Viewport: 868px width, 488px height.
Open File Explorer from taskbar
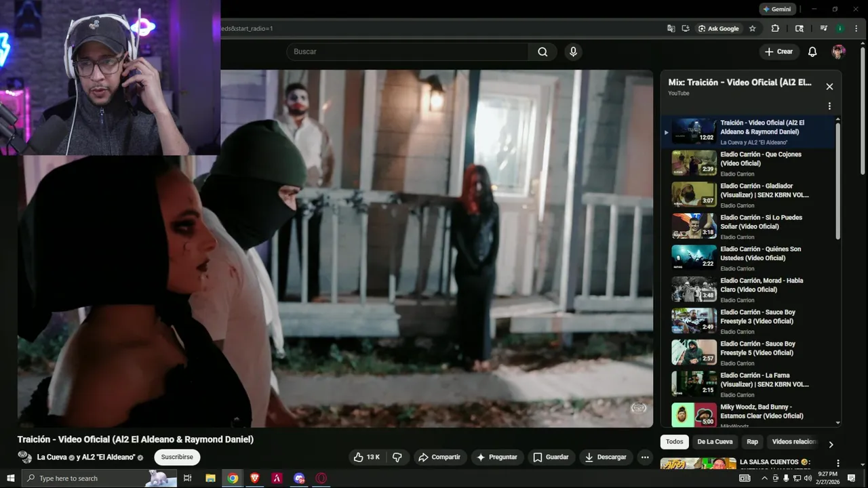point(210,479)
